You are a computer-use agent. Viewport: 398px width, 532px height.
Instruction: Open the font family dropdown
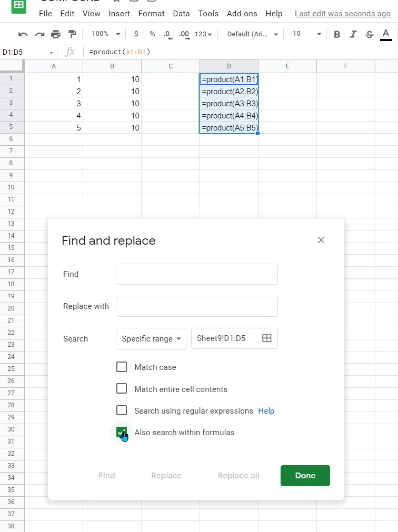point(253,34)
